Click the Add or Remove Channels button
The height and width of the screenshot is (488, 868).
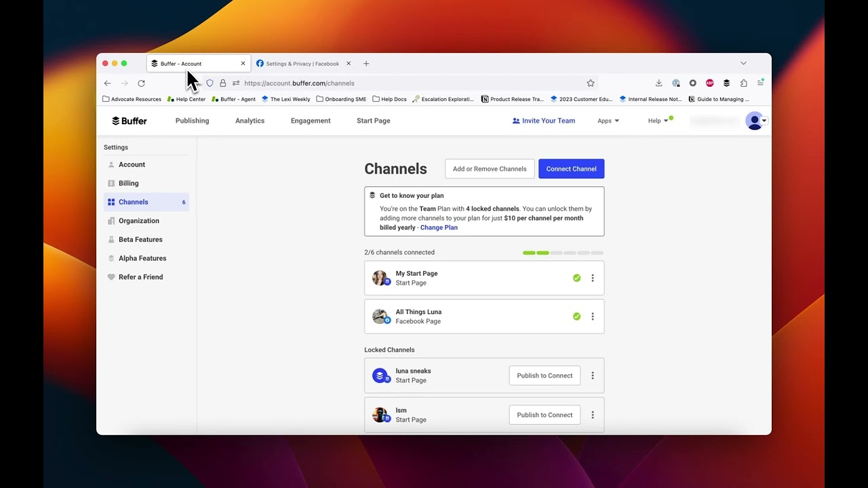[490, 169]
